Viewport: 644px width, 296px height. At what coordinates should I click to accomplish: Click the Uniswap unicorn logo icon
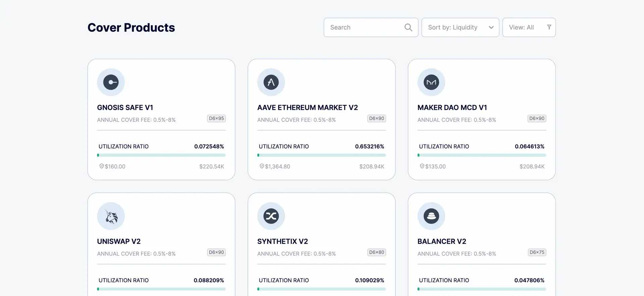pyautogui.click(x=111, y=216)
